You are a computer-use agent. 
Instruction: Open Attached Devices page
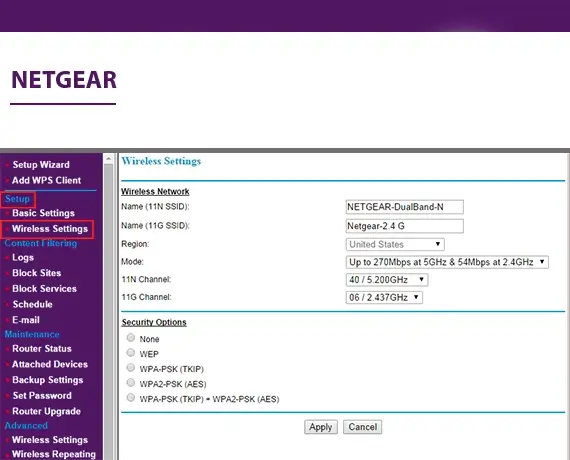click(x=50, y=364)
